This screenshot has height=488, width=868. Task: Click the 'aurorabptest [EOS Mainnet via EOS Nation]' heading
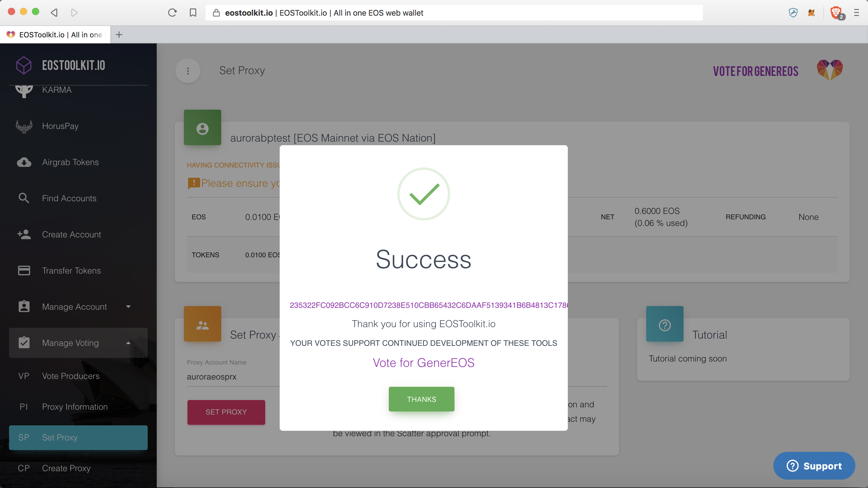[332, 138]
